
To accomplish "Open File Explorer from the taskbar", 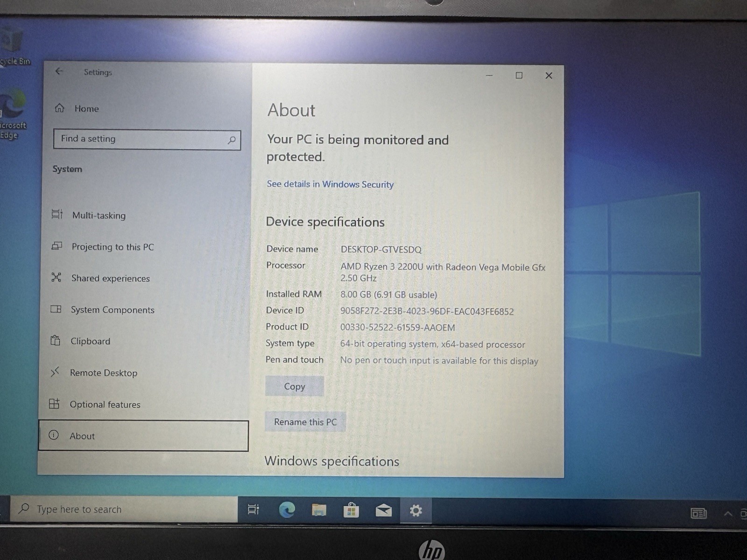I will point(319,510).
